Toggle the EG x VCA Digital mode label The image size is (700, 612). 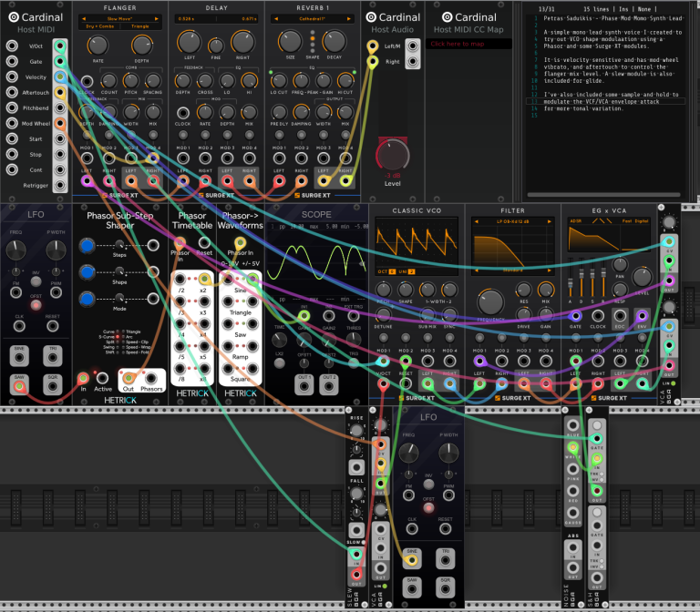[642, 221]
